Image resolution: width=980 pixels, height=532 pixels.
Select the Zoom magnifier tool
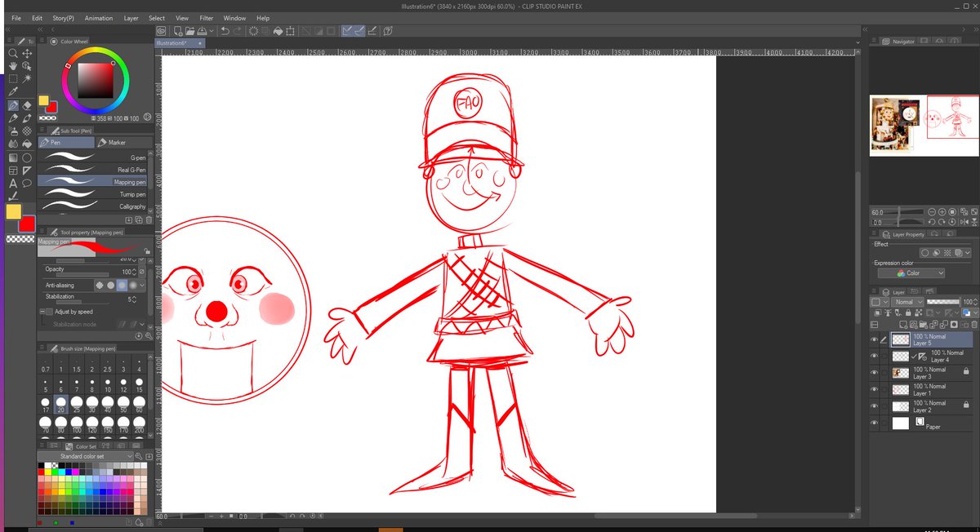13,53
